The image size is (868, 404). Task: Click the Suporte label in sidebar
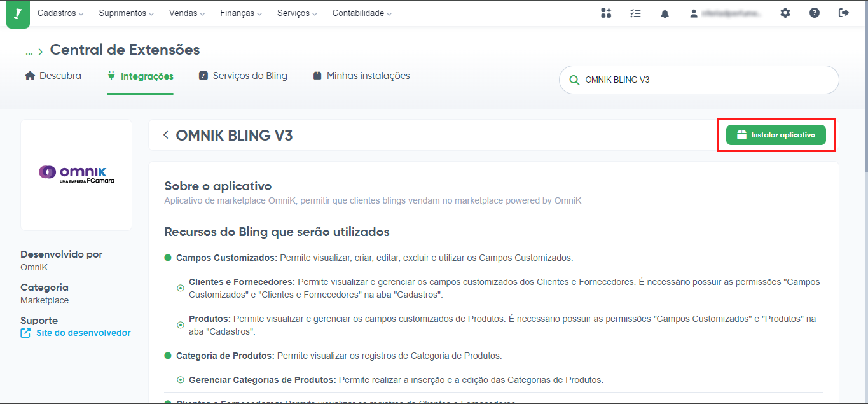[39, 321]
